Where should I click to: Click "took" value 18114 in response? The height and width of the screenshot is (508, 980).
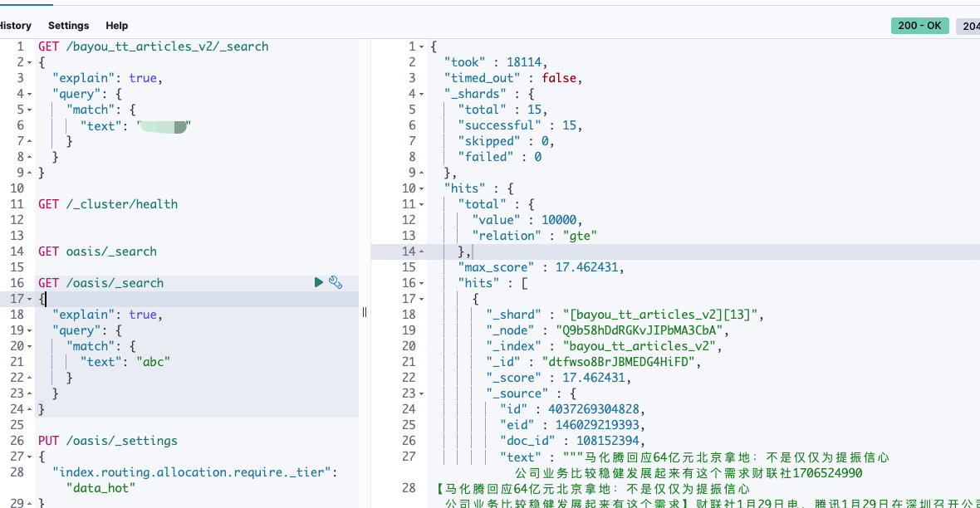(524, 62)
